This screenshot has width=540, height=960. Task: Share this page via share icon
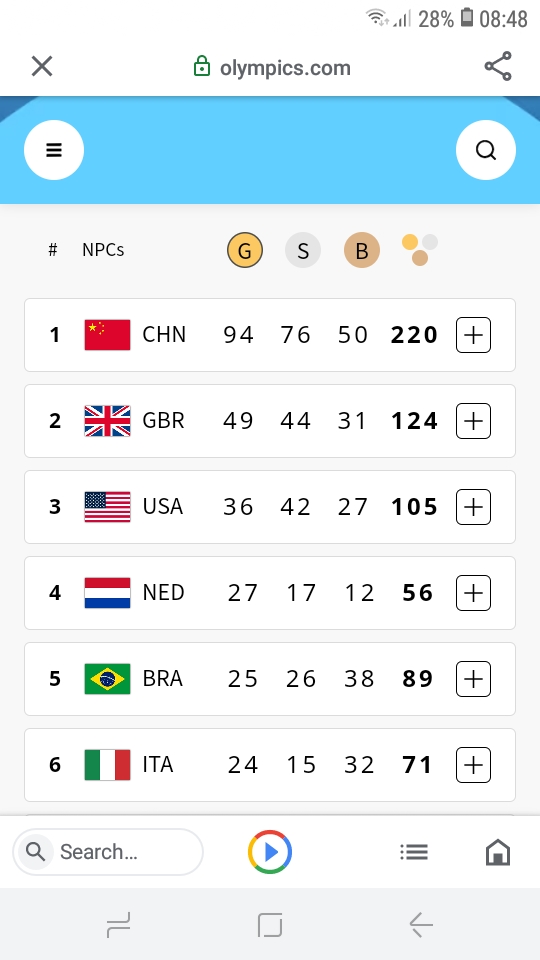[498, 66]
